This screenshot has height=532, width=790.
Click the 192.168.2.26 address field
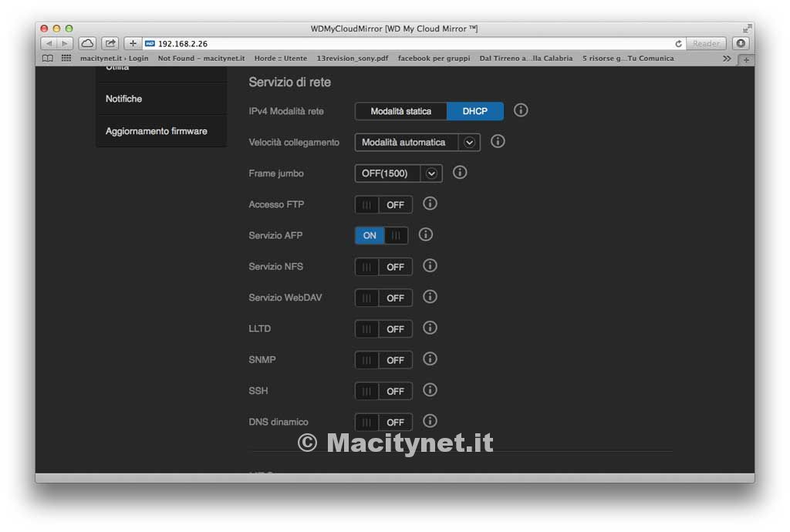[x=414, y=44]
